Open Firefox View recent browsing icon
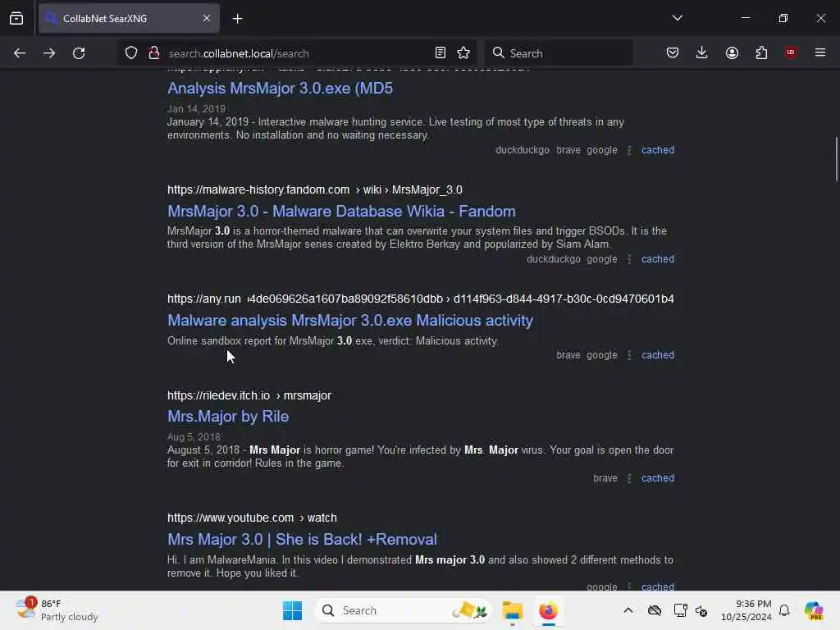 point(16,19)
